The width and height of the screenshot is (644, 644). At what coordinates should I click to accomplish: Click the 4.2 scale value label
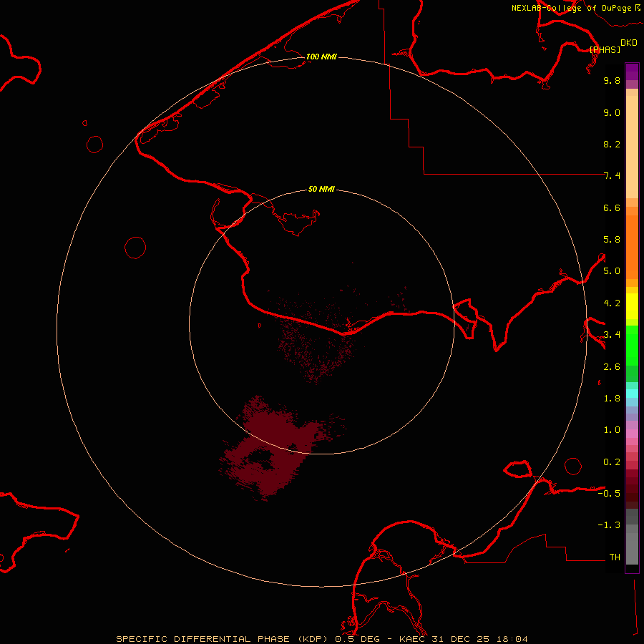tap(611, 303)
